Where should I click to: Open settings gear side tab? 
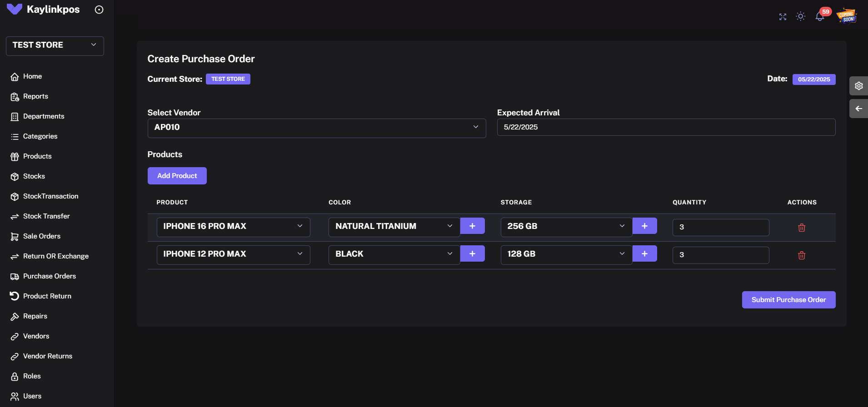click(x=859, y=86)
